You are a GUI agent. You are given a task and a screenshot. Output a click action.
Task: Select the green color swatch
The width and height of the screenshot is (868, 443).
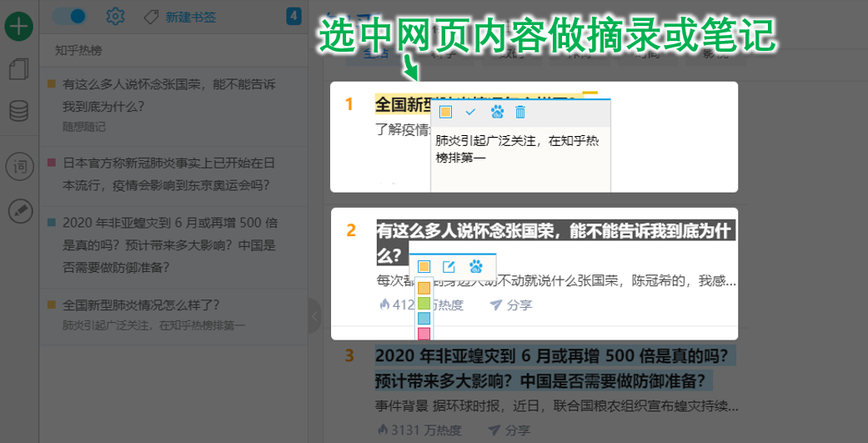pos(424,304)
